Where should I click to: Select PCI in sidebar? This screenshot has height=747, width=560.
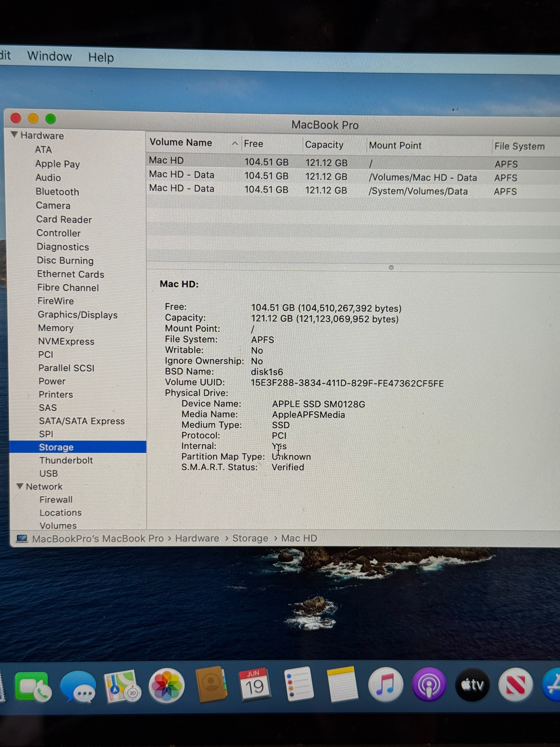[x=46, y=355]
